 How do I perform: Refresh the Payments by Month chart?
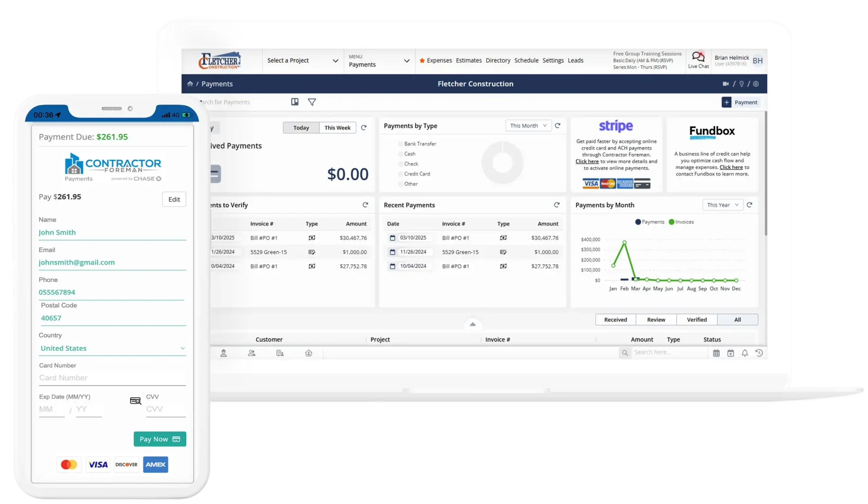tap(750, 205)
